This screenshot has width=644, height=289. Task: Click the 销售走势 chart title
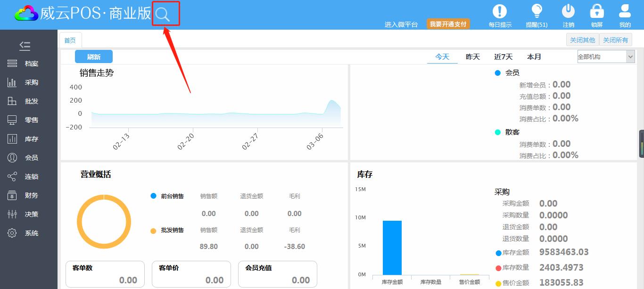[97, 73]
